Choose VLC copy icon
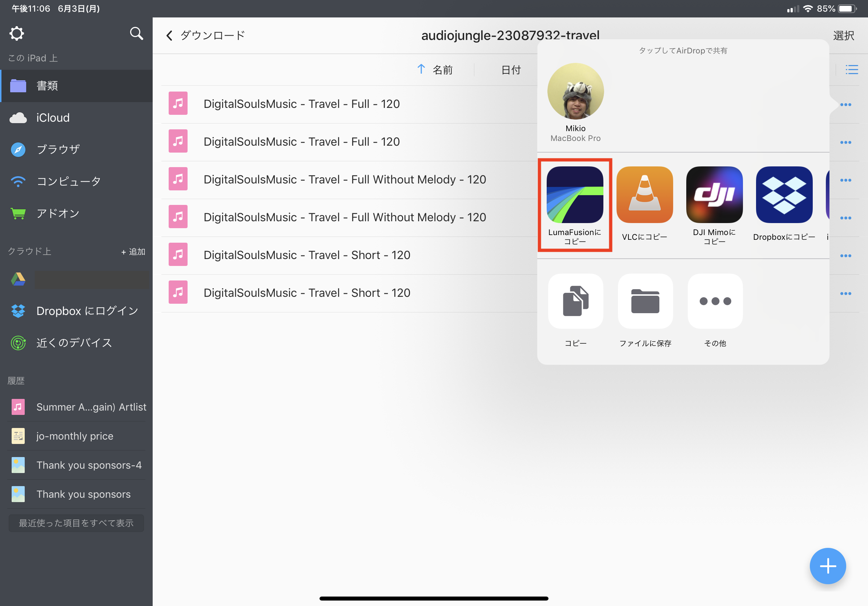868x606 pixels. click(x=644, y=195)
